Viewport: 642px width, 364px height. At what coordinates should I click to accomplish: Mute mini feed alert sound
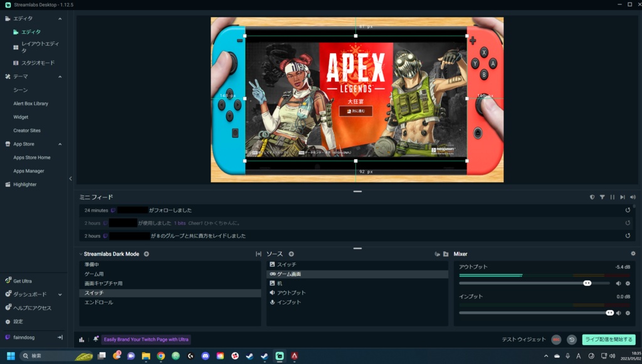(633, 197)
